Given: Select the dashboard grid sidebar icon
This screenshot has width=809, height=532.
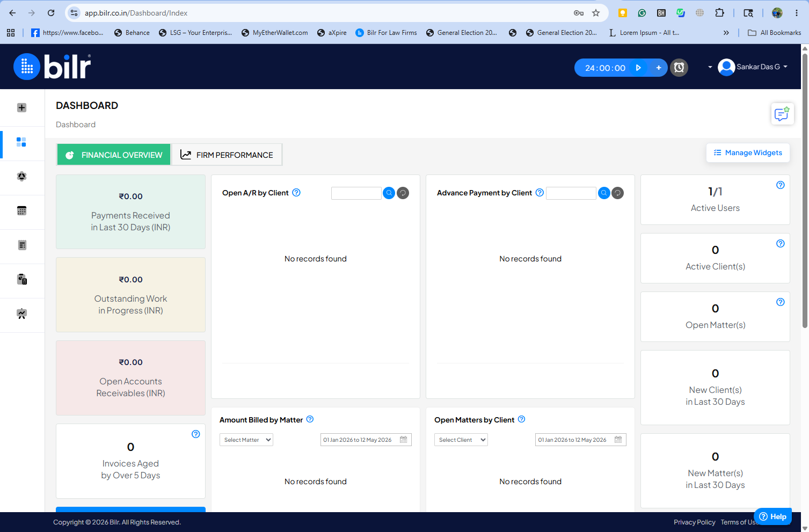Looking at the screenshot, I should pyautogui.click(x=21, y=142).
